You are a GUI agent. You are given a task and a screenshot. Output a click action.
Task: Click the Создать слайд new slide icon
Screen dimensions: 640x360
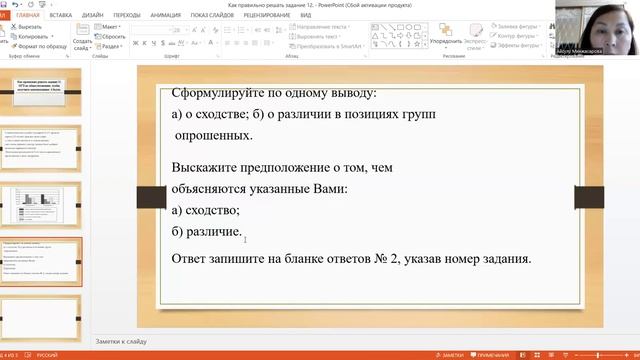[x=82, y=30]
